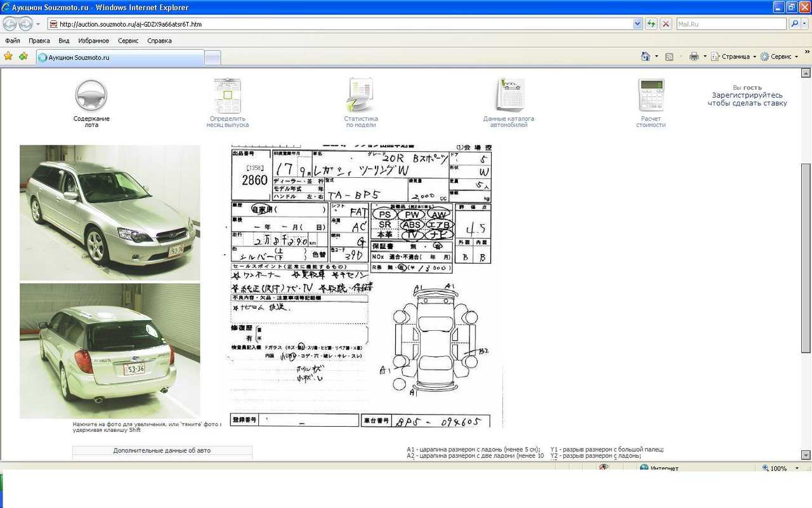The width and height of the screenshot is (812, 508).
Task: Go back with the browser Back arrow
Action: point(10,23)
